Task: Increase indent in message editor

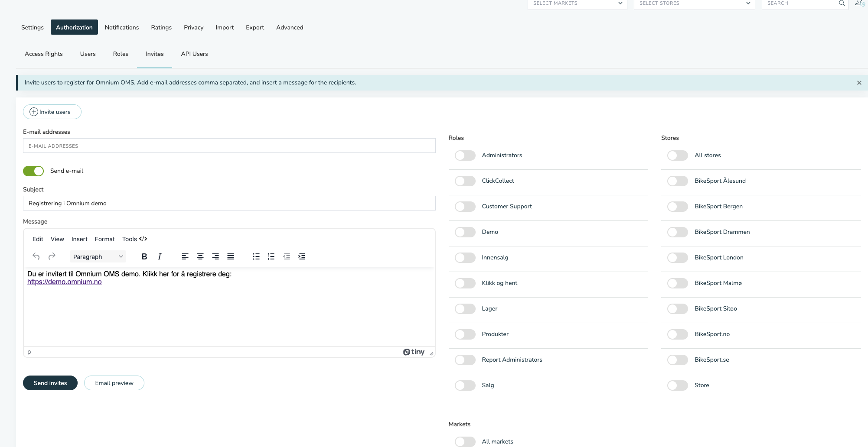Action: [302, 256]
